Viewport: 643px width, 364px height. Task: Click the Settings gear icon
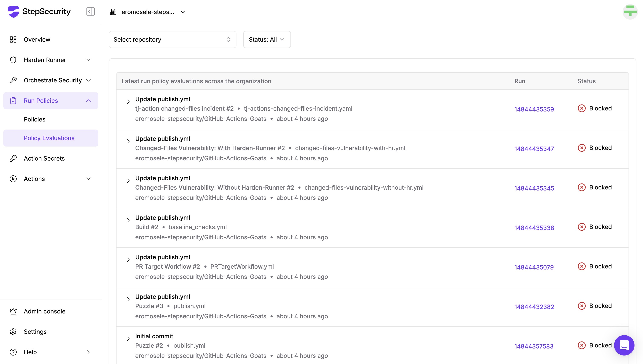coord(13,332)
